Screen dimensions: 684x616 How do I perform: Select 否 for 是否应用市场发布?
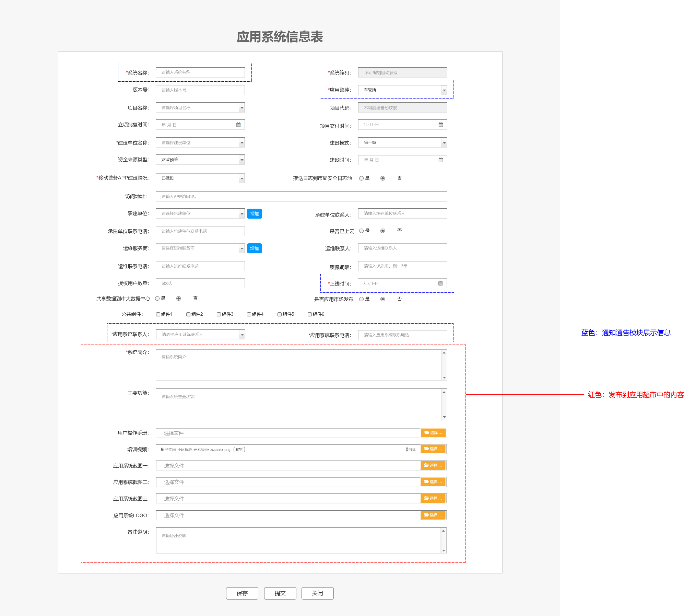[382, 299]
